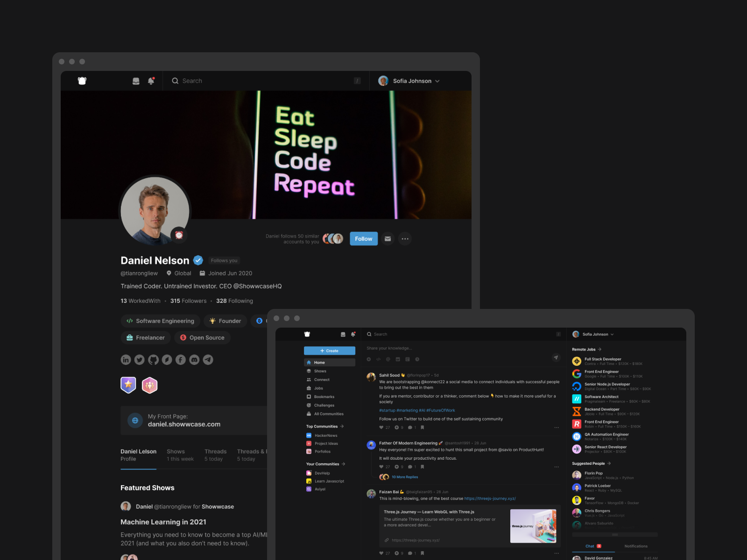Like Sahil Sood's post with the heart

point(381,427)
